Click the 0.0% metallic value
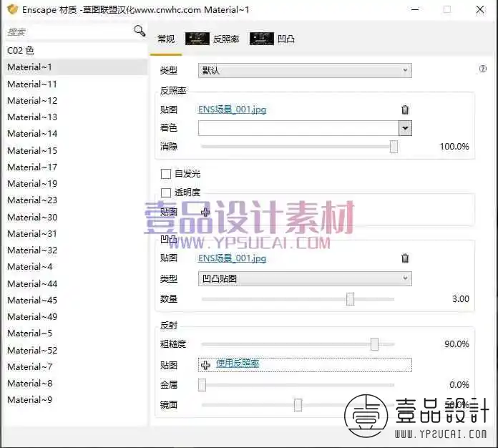Screen dimensions: 498x448 click(459, 385)
